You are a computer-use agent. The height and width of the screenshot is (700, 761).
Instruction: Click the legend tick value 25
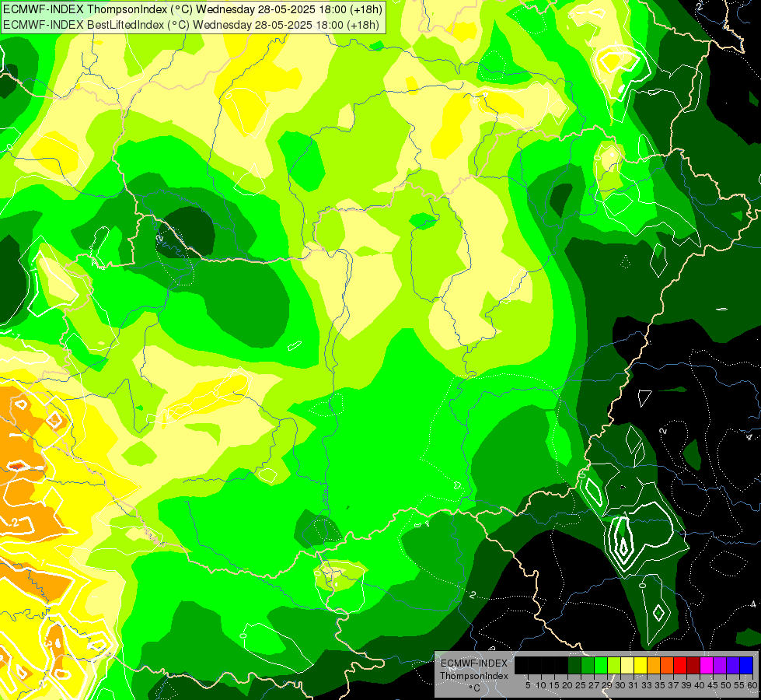tap(581, 685)
